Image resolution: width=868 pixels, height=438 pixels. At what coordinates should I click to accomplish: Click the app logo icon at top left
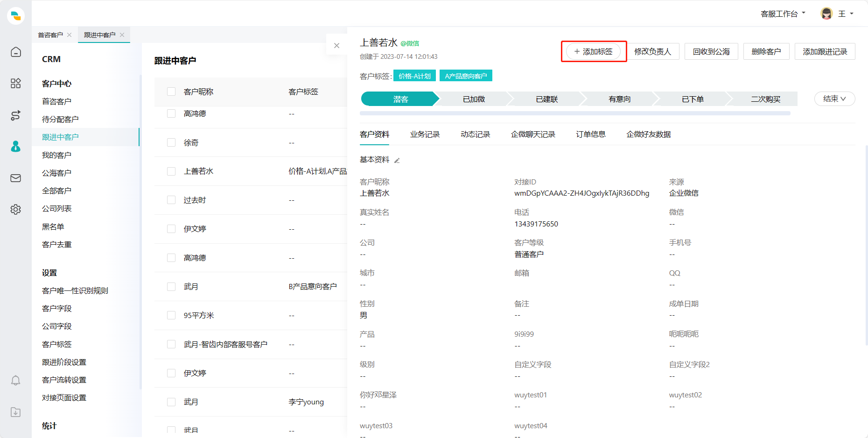[16, 15]
